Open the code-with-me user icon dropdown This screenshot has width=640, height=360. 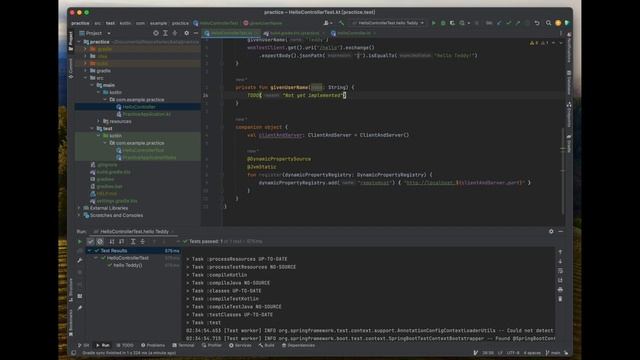click(327, 23)
